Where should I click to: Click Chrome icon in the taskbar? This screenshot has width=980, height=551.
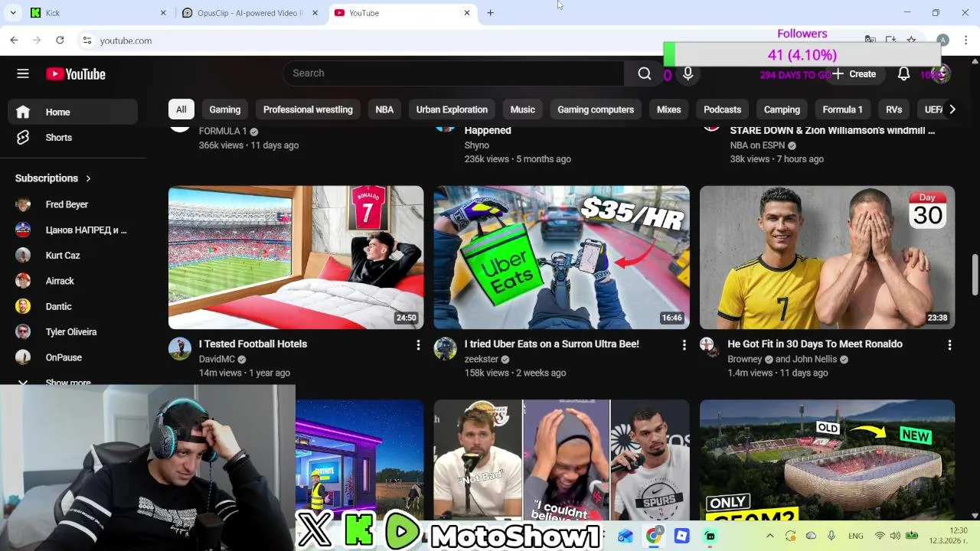click(653, 536)
